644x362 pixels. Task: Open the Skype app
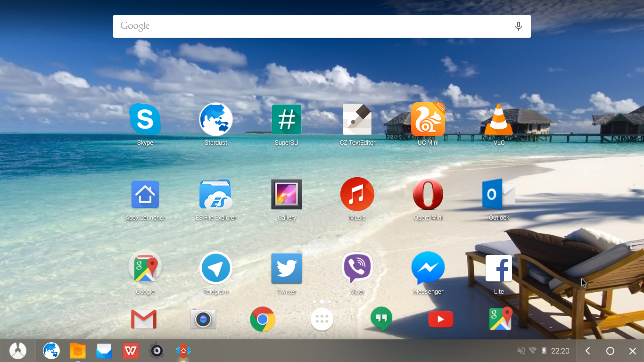click(145, 120)
